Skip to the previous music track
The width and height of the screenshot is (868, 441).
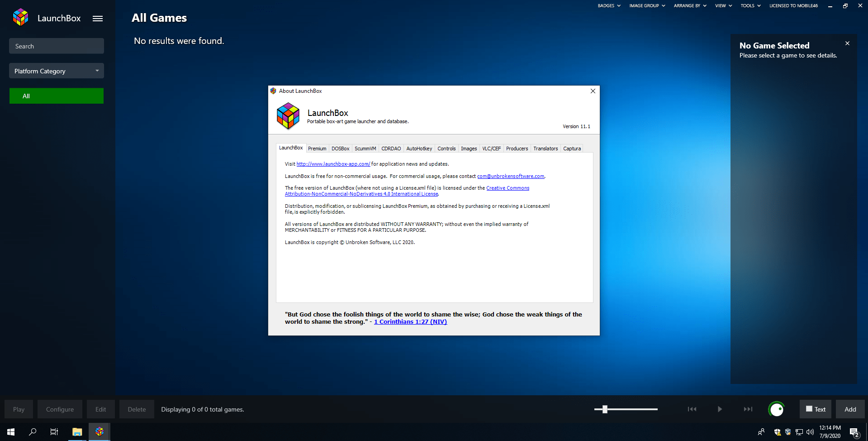692,409
